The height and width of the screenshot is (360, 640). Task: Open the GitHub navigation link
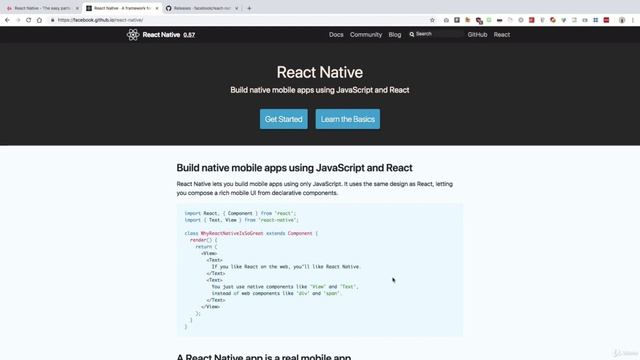click(477, 35)
